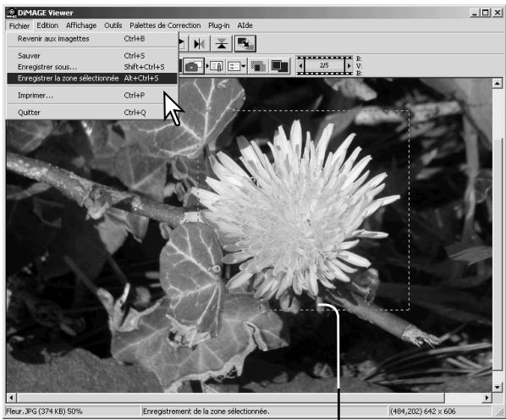This screenshot has height=420, width=506.
Task: Open the Affichage menu
Action: pyautogui.click(x=81, y=25)
